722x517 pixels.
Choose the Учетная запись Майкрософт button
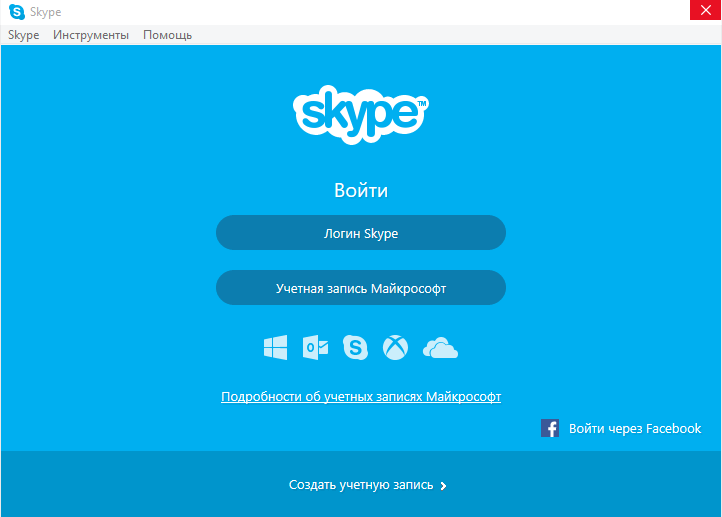pos(361,288)
